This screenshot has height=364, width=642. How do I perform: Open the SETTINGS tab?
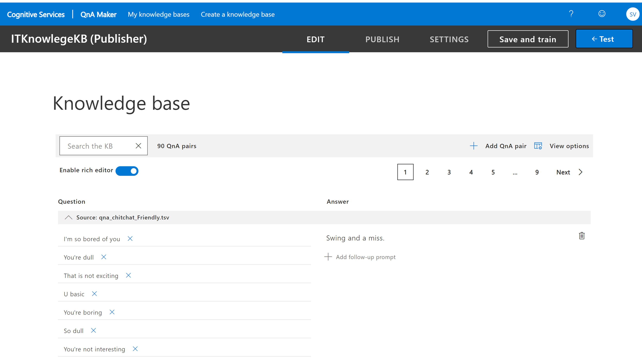click(449, 39)
